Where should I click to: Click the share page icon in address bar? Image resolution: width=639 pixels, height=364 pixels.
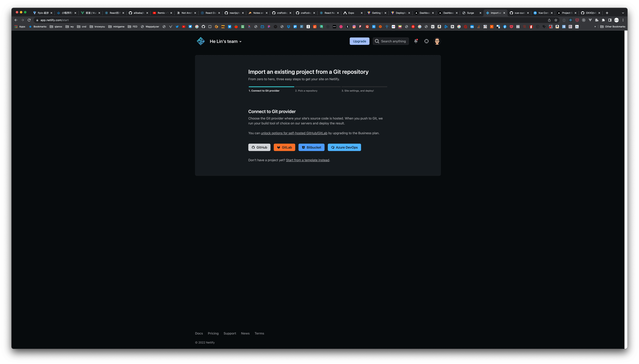[x=549, y=20]
